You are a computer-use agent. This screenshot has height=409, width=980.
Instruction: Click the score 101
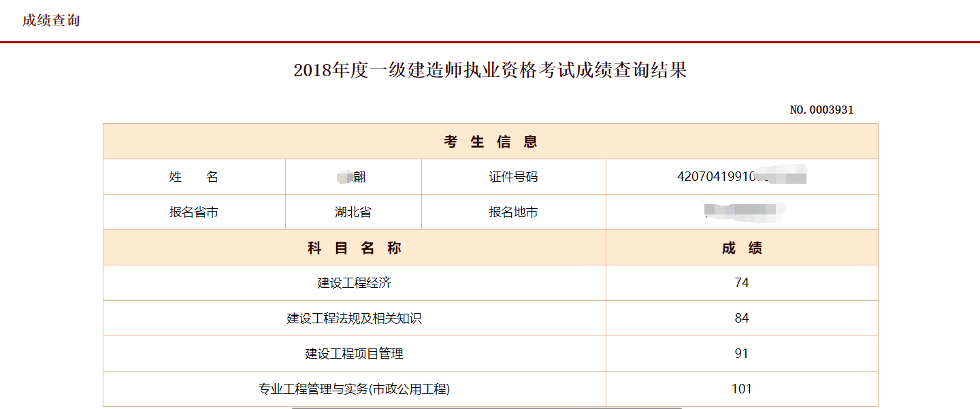pos(742,389)
